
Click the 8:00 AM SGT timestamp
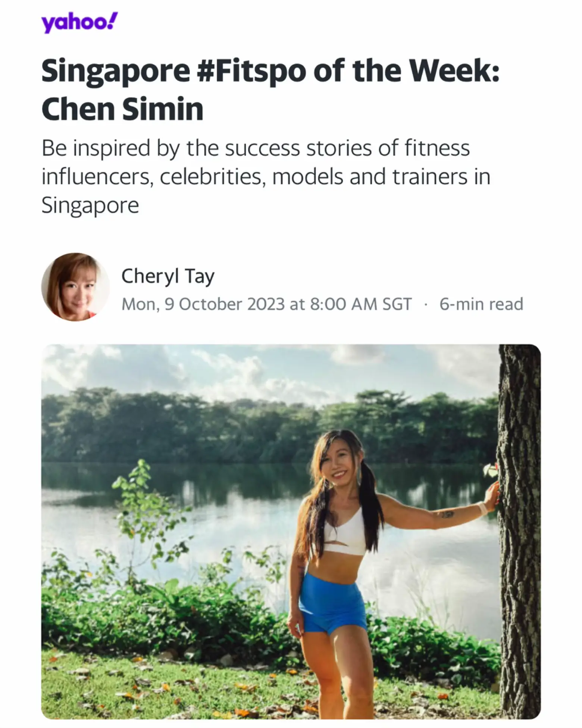[x=360, y=304]
